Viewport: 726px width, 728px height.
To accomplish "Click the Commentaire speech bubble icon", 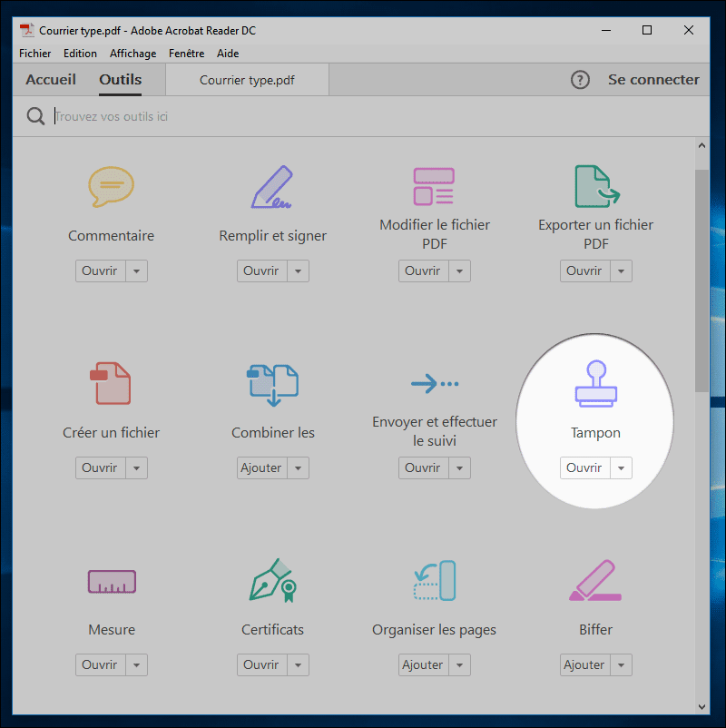I will pyautogui.click(x=112, y=187).
